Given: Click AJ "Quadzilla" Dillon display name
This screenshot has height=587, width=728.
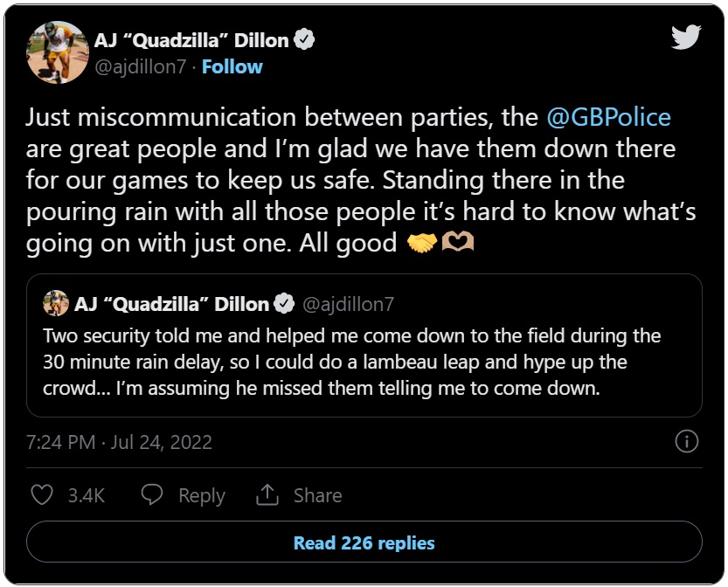Looking at the screenshot, I should click(x=191, y=40).
